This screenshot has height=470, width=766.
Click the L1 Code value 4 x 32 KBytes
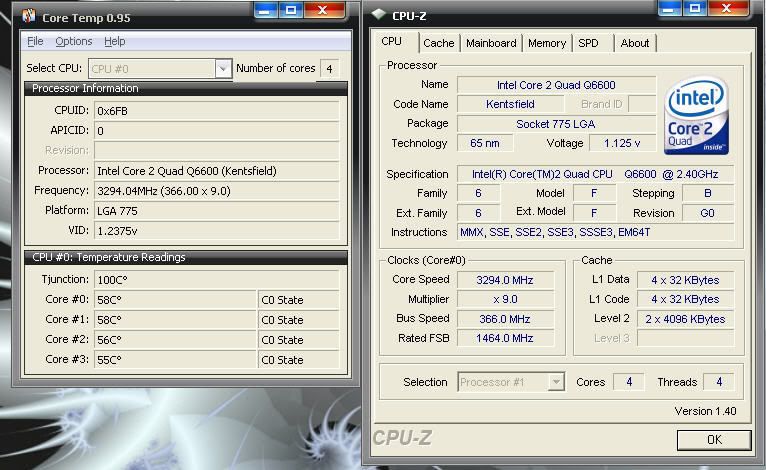(x=685, y=299)
